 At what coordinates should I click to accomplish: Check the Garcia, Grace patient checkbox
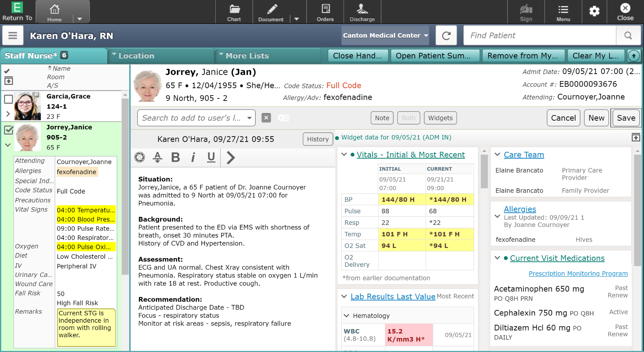8,99
